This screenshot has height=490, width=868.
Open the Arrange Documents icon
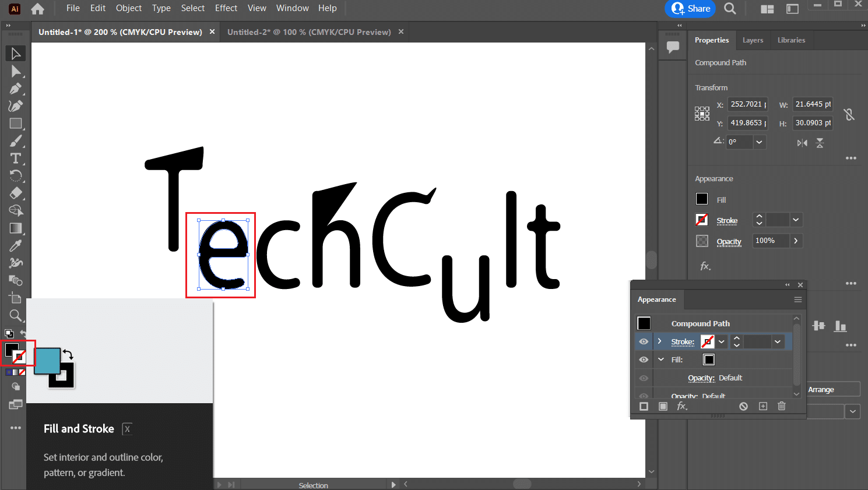click(x=767, y=9)
